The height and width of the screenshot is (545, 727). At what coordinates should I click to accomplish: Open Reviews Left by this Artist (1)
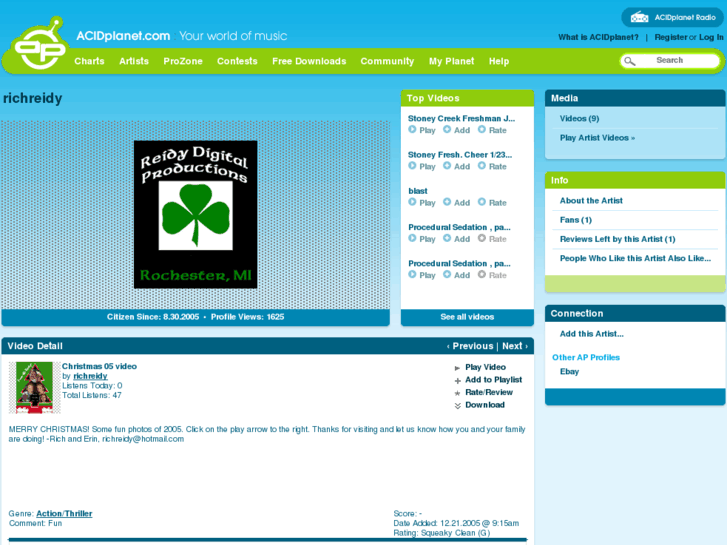click(x=618, y=239)
